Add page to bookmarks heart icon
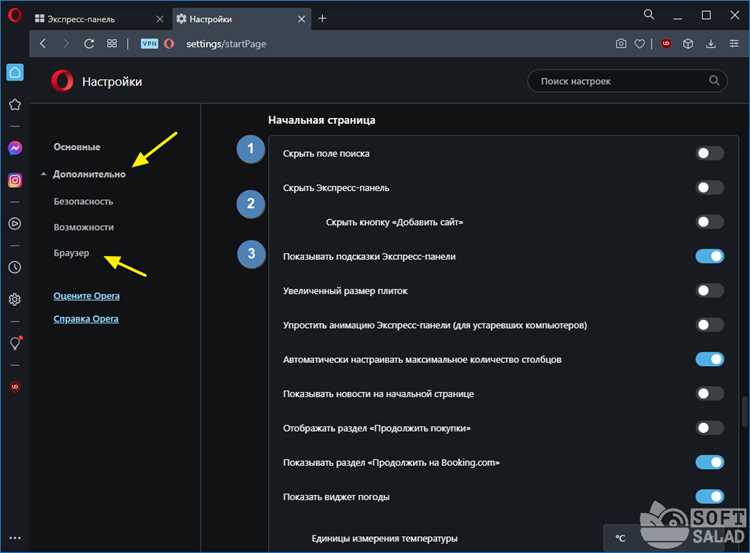 640,44
